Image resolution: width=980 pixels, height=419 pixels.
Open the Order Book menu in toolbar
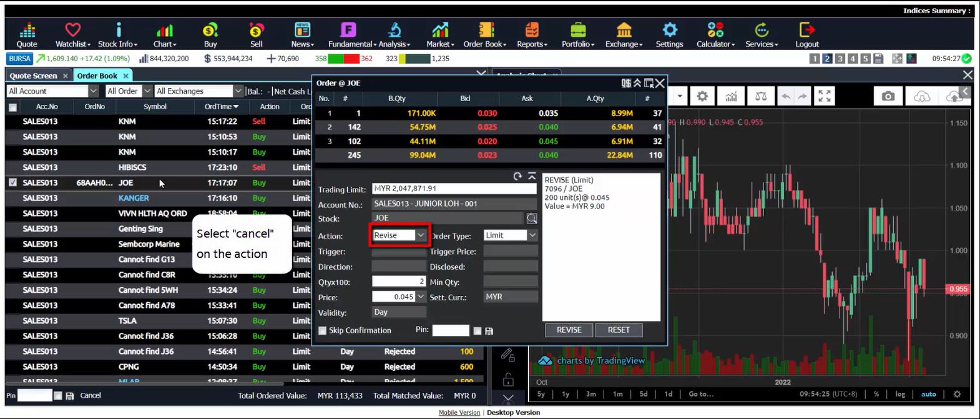485,35
